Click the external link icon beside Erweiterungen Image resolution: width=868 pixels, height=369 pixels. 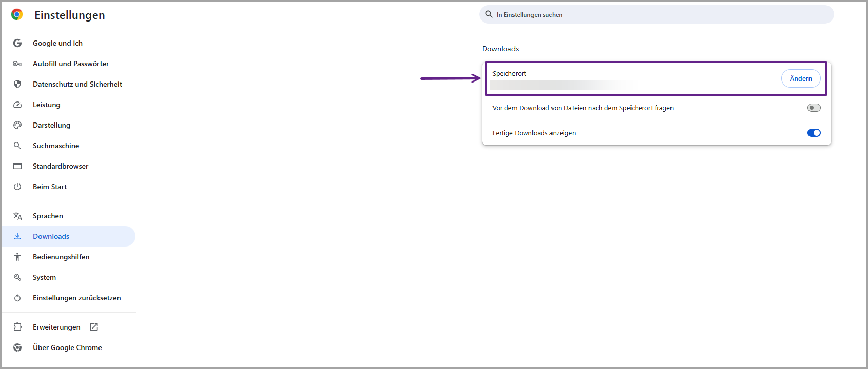94,327
